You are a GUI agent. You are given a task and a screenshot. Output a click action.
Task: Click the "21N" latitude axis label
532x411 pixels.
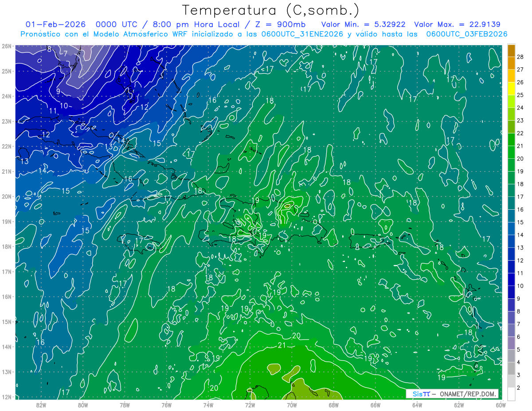pos(7,171)
